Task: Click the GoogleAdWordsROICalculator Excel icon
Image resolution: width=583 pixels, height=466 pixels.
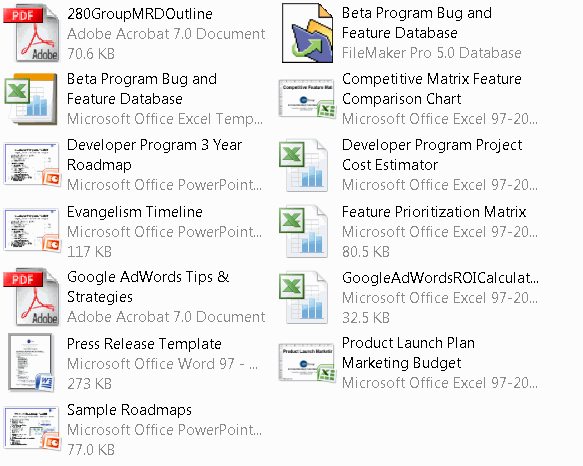Action: [x=304, y=297]
